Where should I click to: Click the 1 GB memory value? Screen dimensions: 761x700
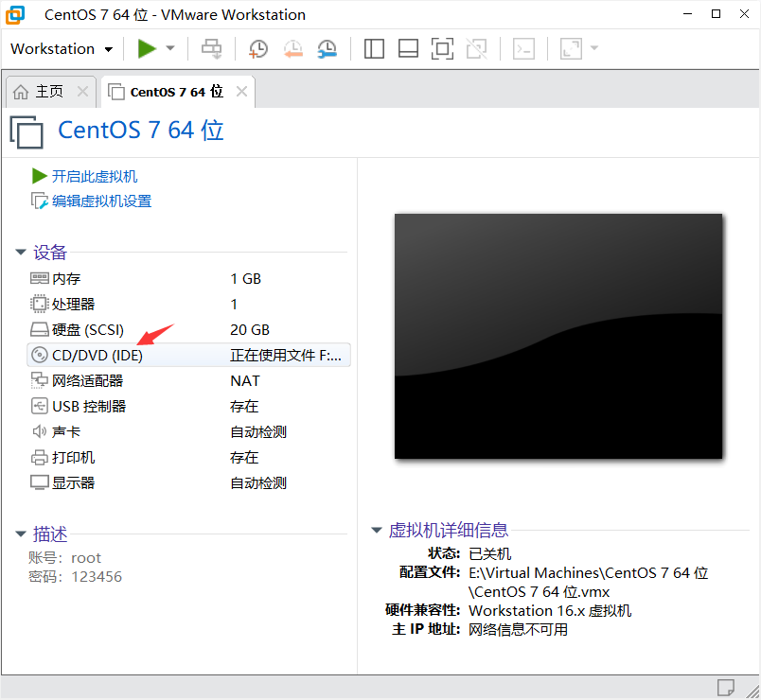246,279
